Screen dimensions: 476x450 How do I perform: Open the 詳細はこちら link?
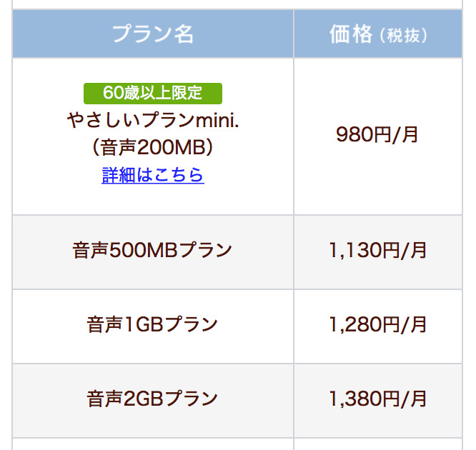[153, 175]
